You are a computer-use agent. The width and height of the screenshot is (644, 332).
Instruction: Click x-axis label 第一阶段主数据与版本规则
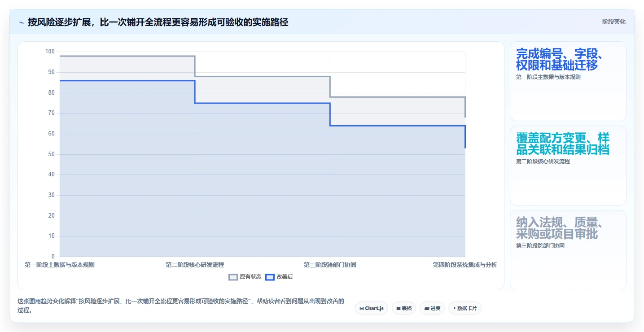(x=60, y=265)
